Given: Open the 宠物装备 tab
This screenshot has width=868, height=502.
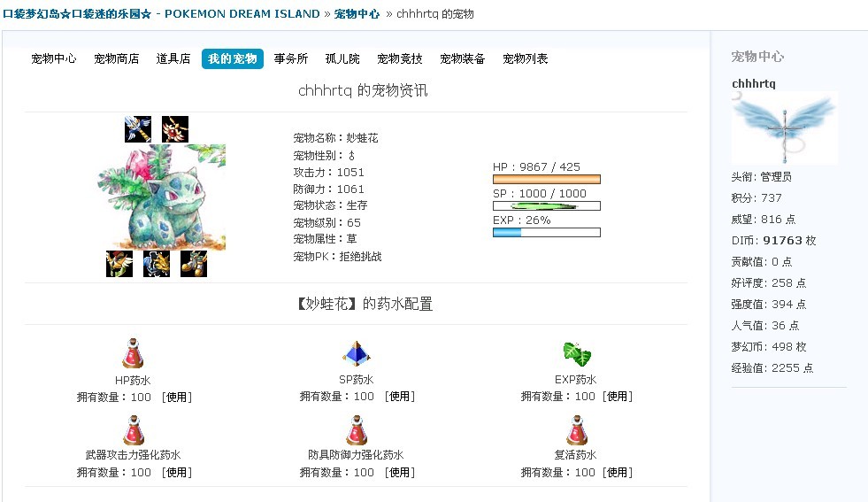Looking at the screenshot, I should pyautogui.click(x=463, y=58).
